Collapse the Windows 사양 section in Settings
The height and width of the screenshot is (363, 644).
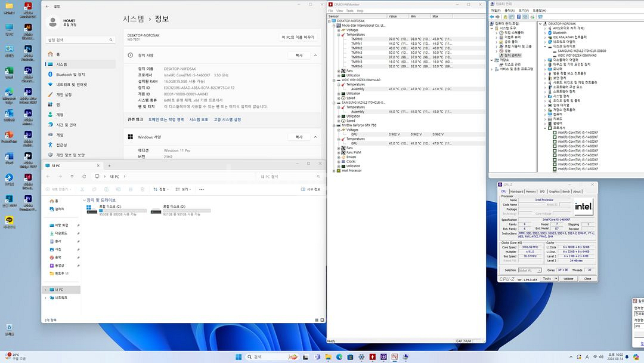[x=315, y=137]
